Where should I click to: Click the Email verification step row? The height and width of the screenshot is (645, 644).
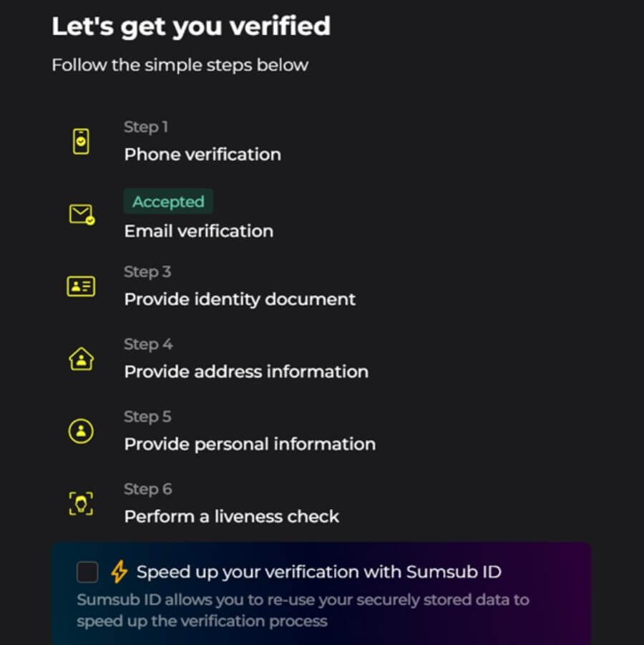[198, 231]
